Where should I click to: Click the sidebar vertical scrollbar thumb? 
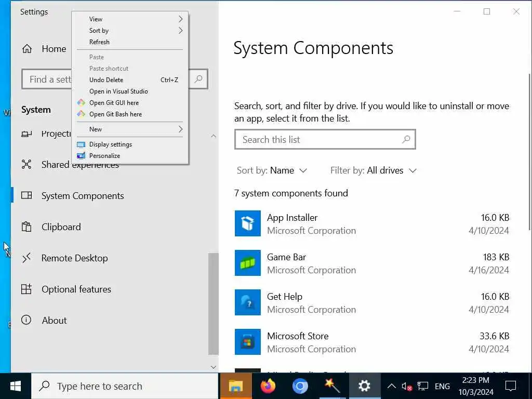coord(214,303)
